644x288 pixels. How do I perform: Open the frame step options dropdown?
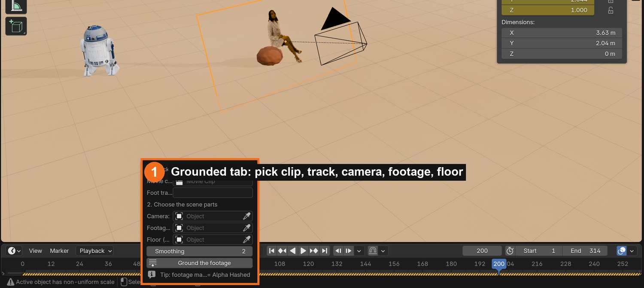(359, 251)
